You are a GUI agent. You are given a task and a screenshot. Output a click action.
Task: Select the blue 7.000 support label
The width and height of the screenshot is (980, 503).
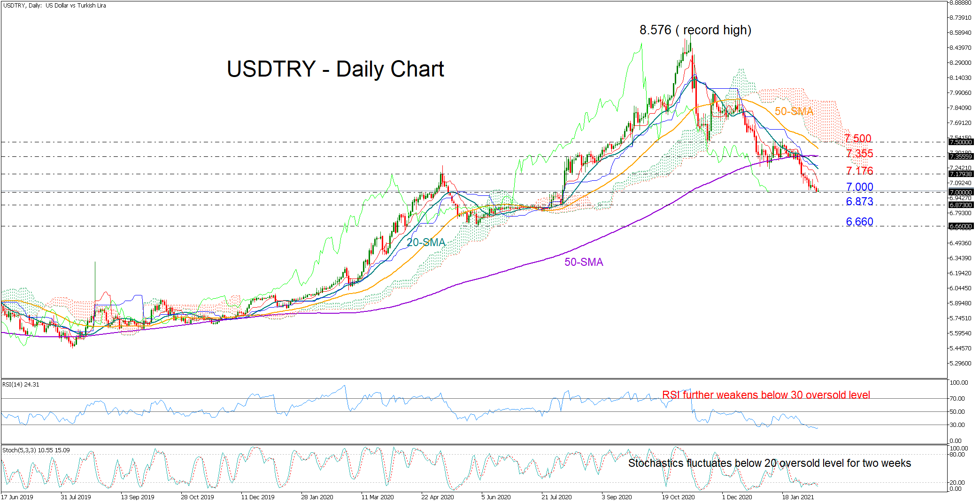[859, 187]
